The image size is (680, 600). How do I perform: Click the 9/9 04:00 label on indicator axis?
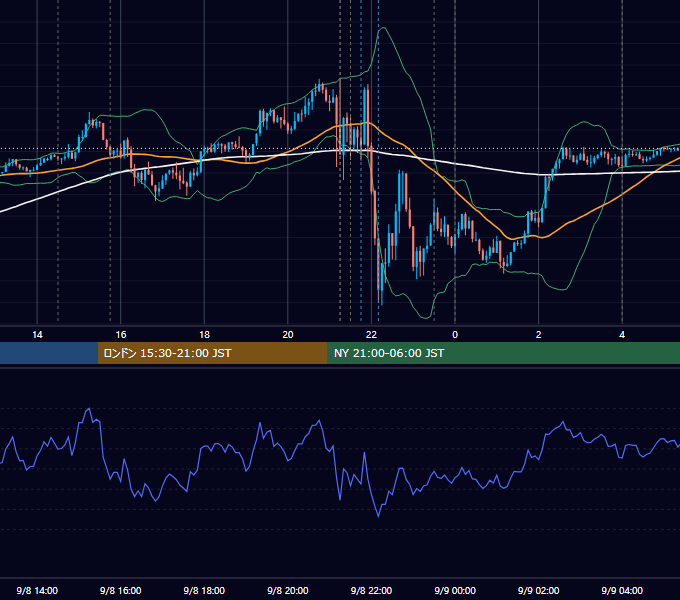click(622, 590)
